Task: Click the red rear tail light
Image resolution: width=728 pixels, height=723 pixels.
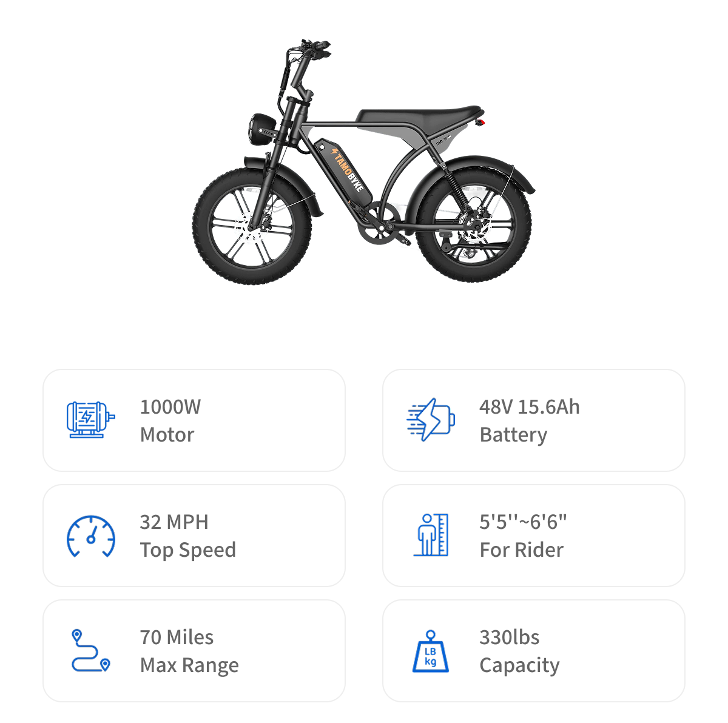Action: click(482, 123)
